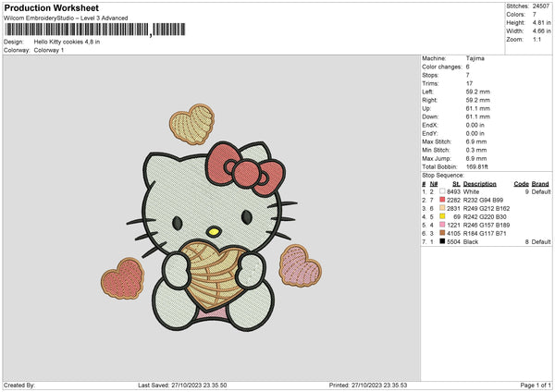Click the St. column header
The height and width of the screenshot is (392, 555).
coord(456,184)
